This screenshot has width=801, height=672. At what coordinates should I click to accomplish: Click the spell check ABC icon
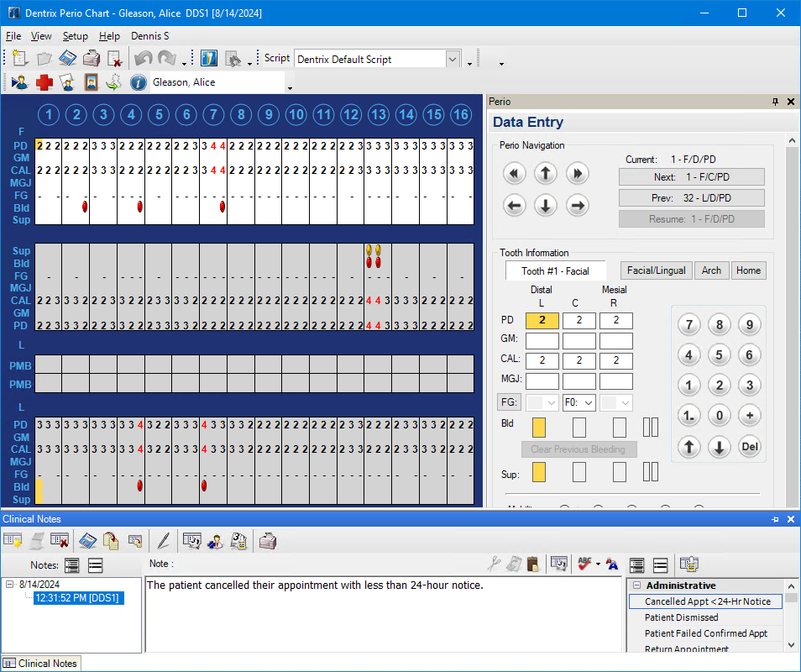(585, 564)
